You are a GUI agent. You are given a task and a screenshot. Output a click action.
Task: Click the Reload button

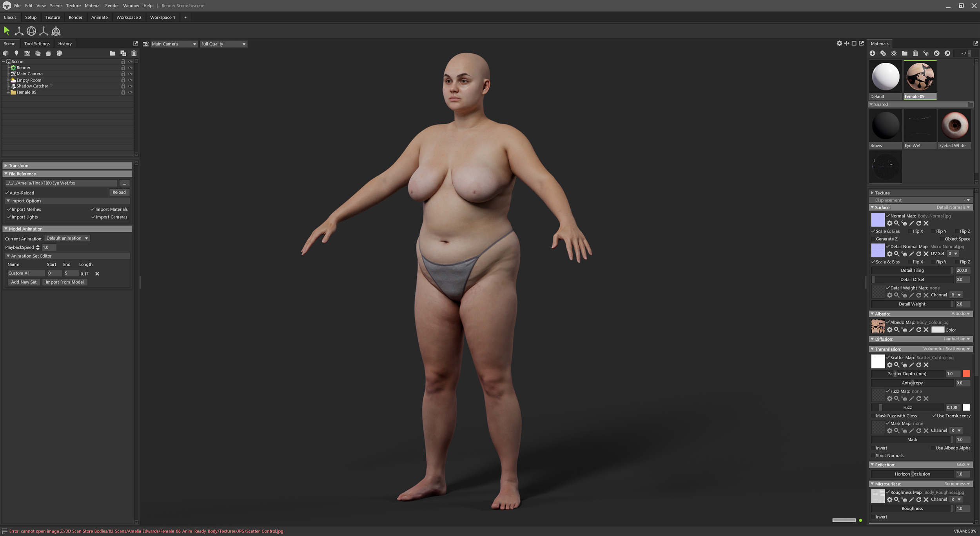(x=119, y=192)
